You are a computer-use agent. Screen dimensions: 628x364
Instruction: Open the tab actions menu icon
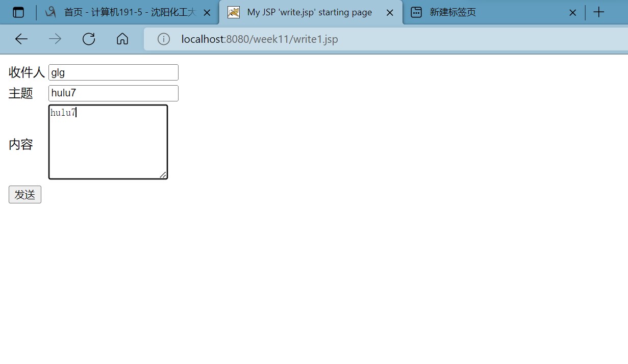(x=18, y=12)
